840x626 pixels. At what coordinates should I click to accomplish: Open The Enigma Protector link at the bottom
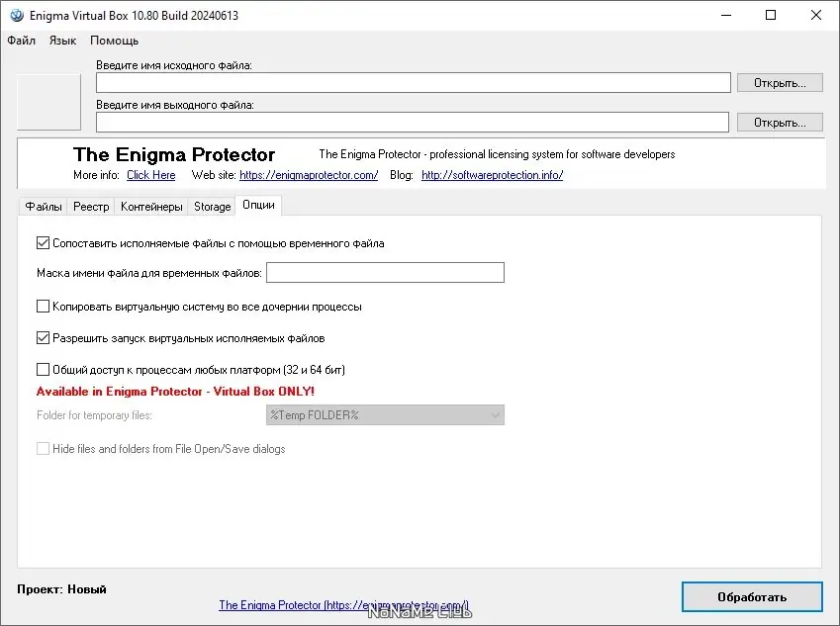coord(343,605)
